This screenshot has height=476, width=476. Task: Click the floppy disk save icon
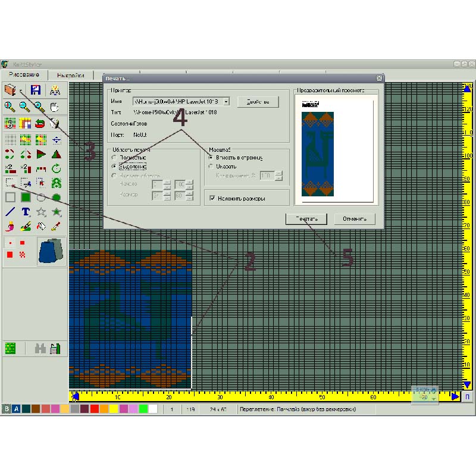tap(36, 90)
